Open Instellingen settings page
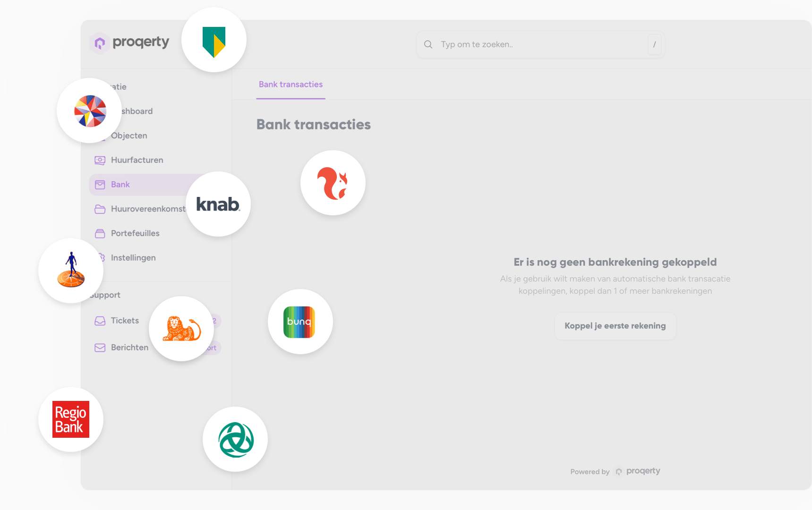Viewport: 812px width, 510px height. 133,258
